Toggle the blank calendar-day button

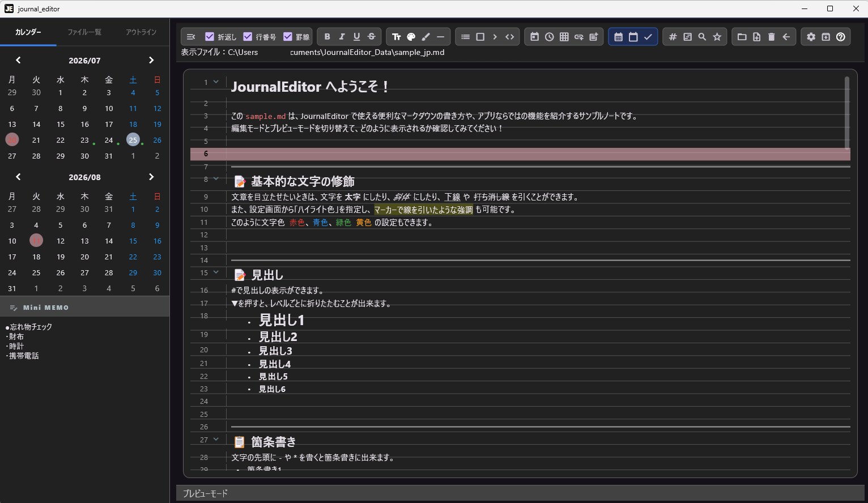pos(633,37)
